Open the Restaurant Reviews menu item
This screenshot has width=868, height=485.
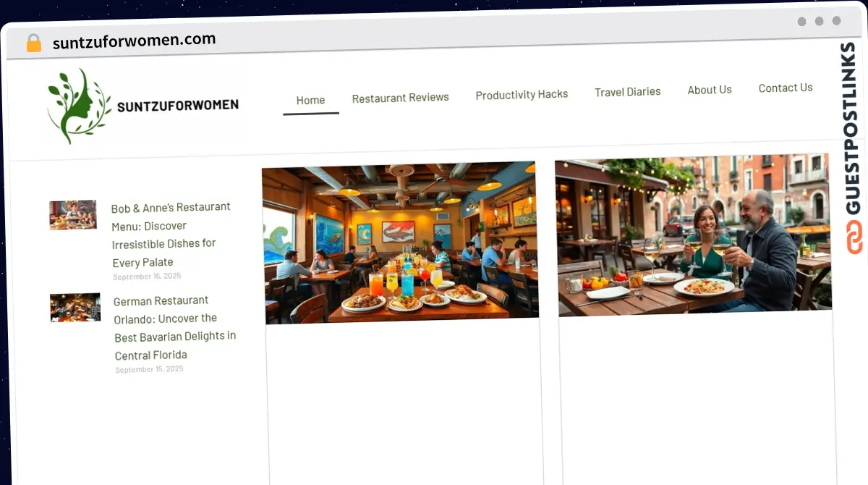[x=401, y=97]
